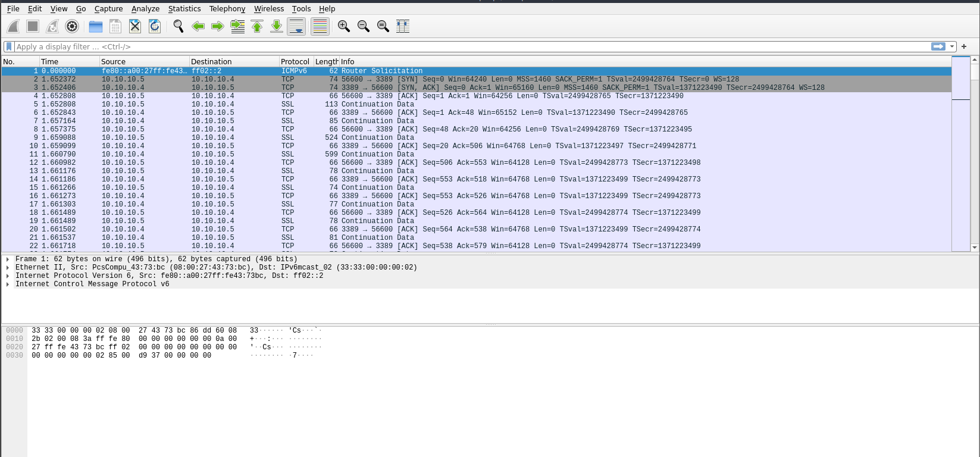The height and width of the screenshot is (457, 980).
Task: Reset text to normal size
Action: (x=383, y=26)
